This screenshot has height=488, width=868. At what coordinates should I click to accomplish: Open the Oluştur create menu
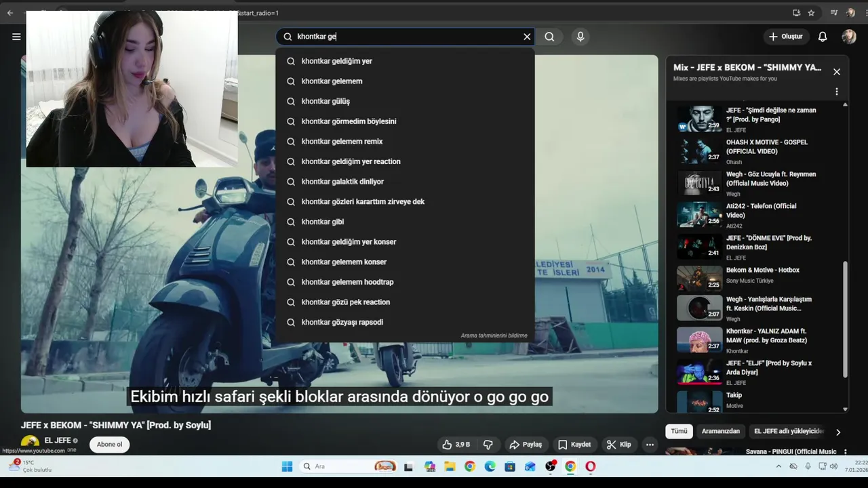pyautogui.click(x=785, y=37)
